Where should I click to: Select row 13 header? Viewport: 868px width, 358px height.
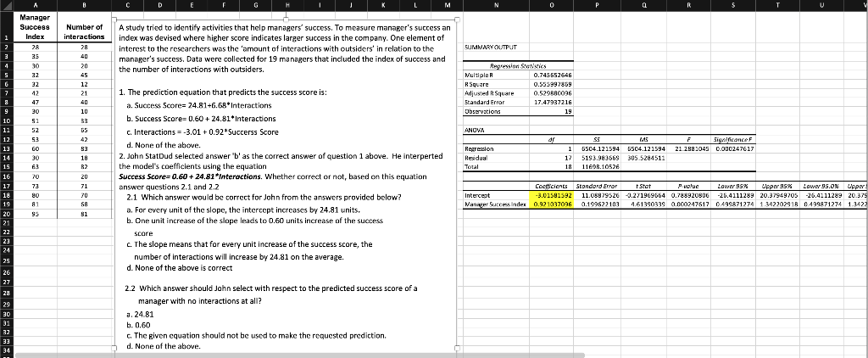click(x=7, y=148)
